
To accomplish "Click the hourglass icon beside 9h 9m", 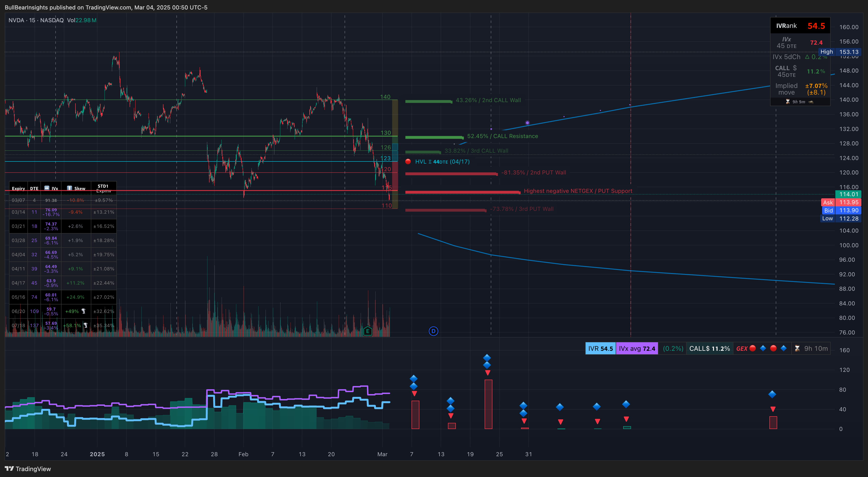I will coord(788,102).
